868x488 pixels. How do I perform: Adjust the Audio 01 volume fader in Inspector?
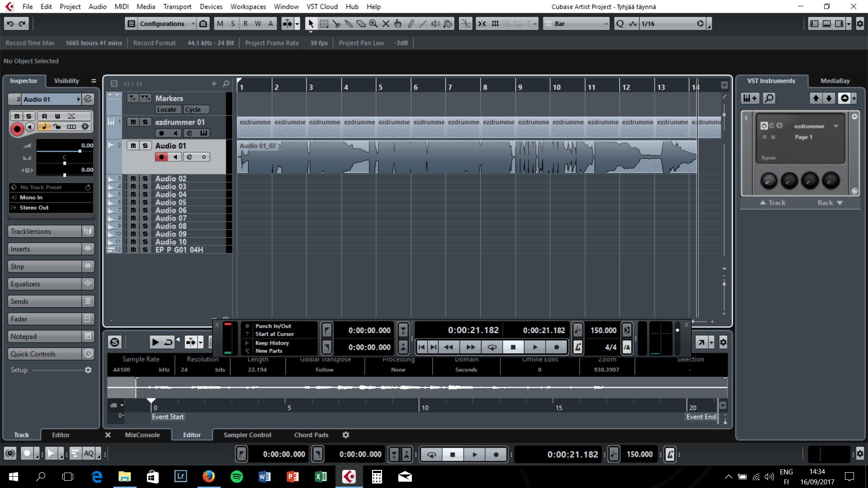click(80, 151)
